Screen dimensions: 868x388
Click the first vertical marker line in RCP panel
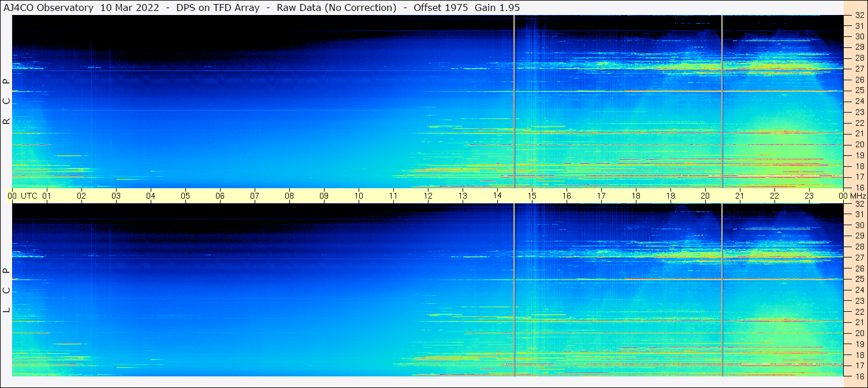point(514,102)
